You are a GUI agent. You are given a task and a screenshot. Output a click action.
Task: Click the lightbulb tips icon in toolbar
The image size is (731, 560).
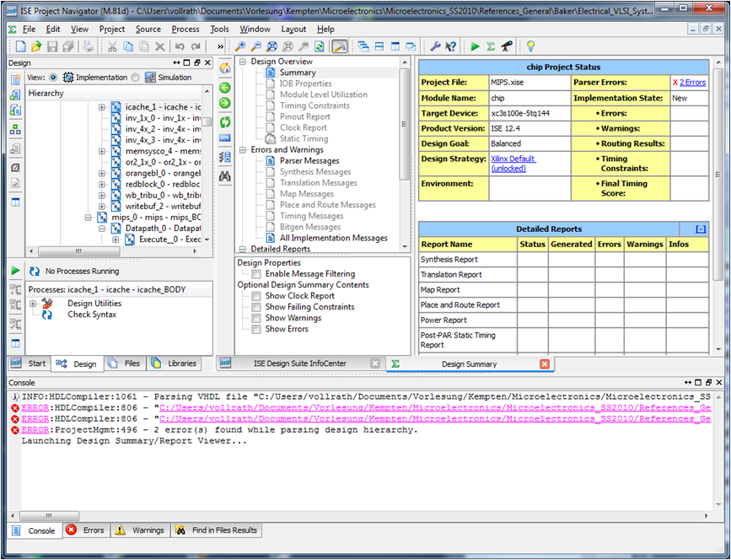point(530,46)
